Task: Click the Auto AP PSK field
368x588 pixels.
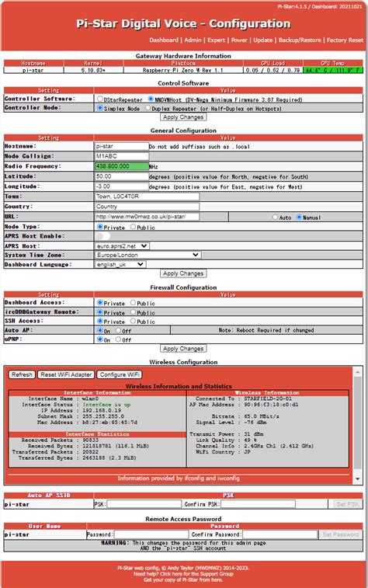Action: pos(144,504)
